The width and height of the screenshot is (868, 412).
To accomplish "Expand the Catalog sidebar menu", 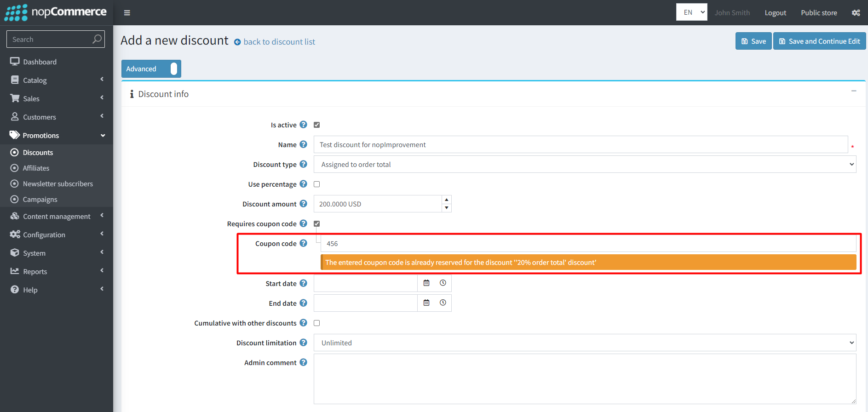I will click(57, 80).
